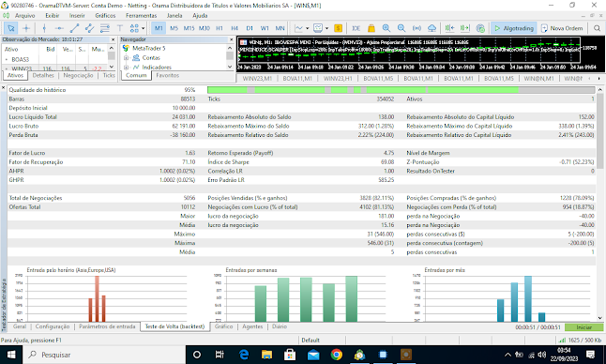The image size is (606, 364).
Task: Expand the Contas tree node
Action: point(126,58)
